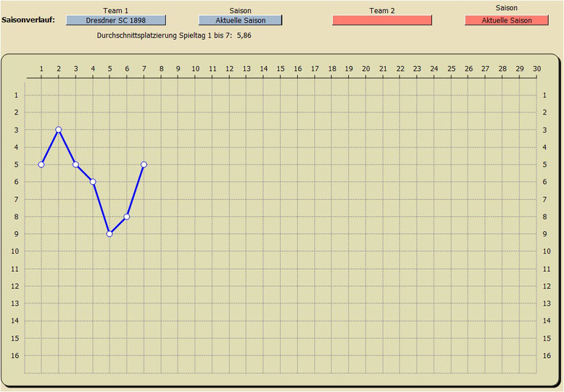Click the Team 1 label
564x392 pixels.
tap(115, 10)
